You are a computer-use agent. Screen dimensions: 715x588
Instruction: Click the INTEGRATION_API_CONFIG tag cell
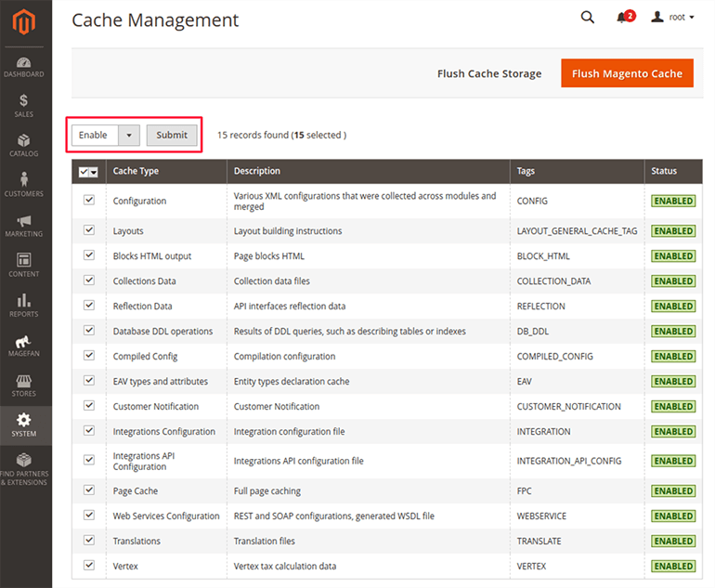tap(568, 461)
